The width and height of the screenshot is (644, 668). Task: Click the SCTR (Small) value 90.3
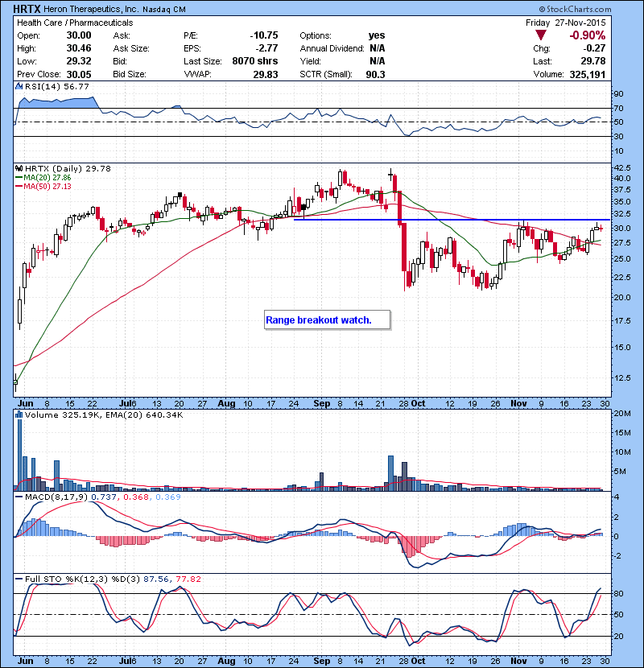click(375, 74)
